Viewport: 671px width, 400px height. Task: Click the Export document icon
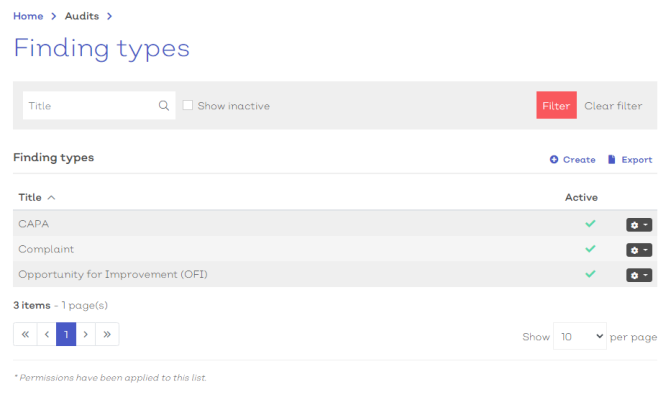[612, 160]
